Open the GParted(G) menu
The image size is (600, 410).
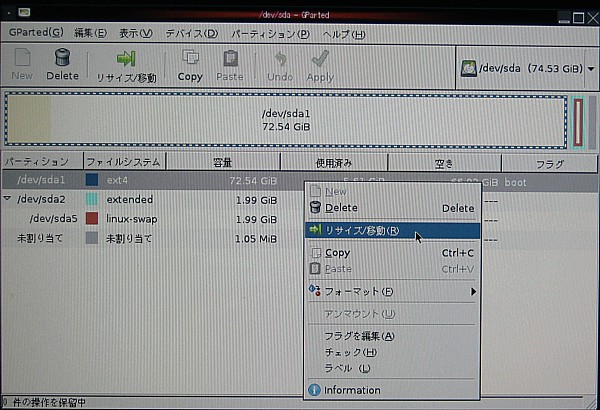[36, 33]
